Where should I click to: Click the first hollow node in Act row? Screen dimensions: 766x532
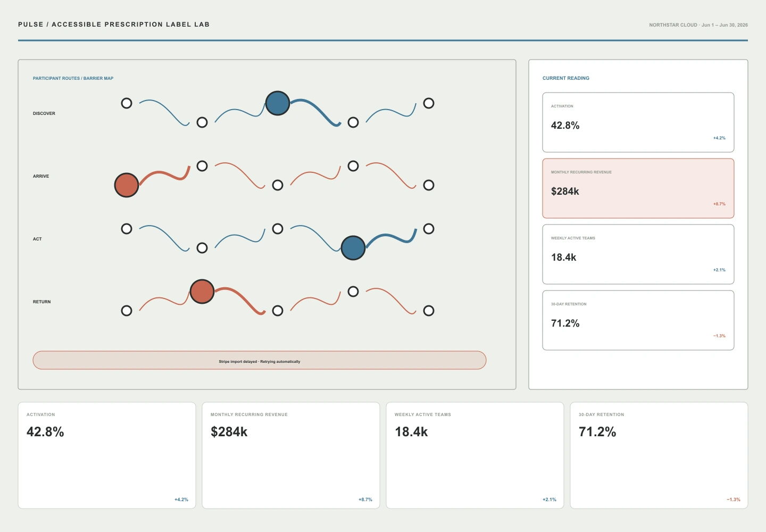[127, 229]
